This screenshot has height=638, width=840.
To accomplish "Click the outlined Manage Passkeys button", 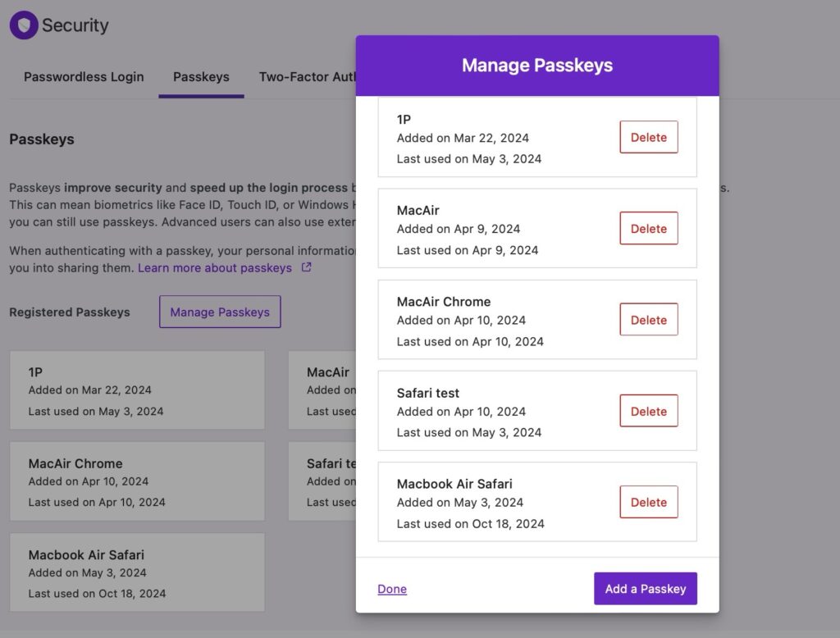I will coord(220,312).
